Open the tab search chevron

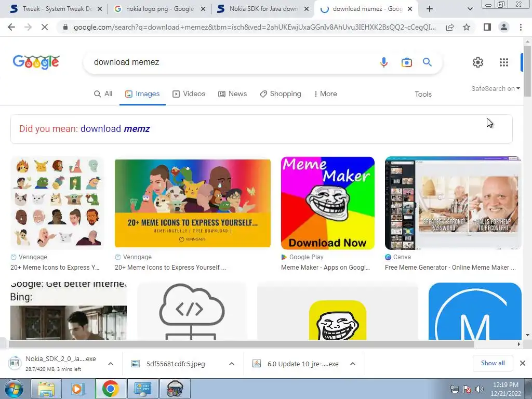pos(470,9)
